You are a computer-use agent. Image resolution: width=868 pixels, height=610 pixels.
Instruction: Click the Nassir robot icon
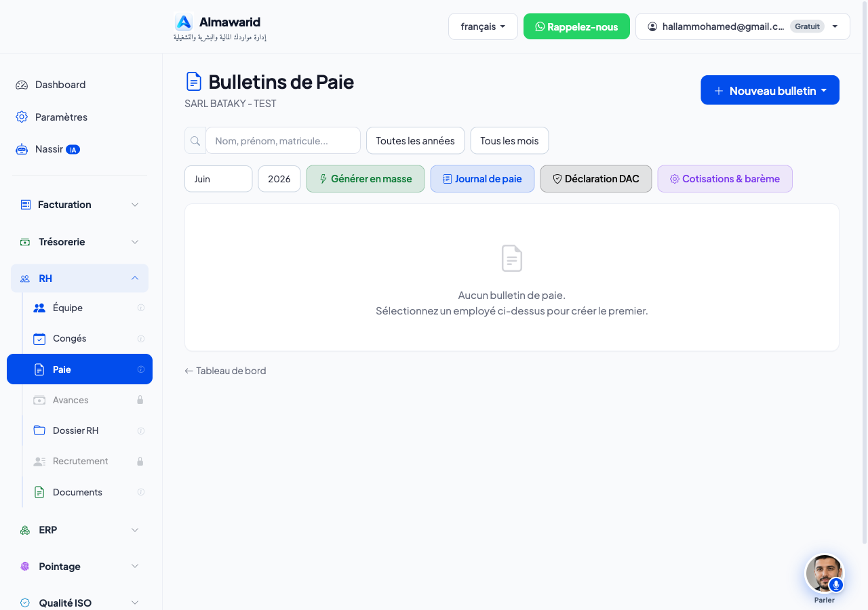point(22,149)
